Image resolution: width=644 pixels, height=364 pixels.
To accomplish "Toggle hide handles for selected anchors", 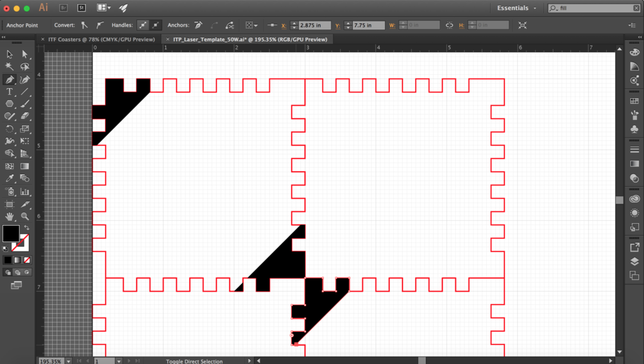I will 156,25.
